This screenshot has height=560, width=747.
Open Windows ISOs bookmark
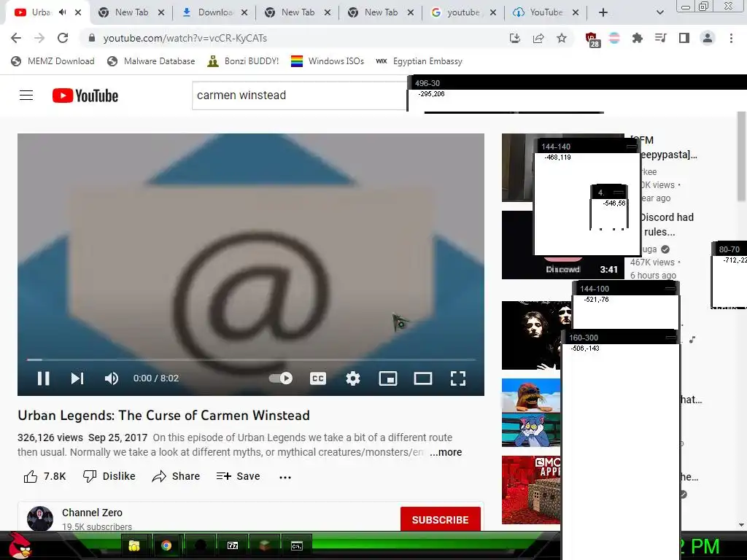pos(328,61)
